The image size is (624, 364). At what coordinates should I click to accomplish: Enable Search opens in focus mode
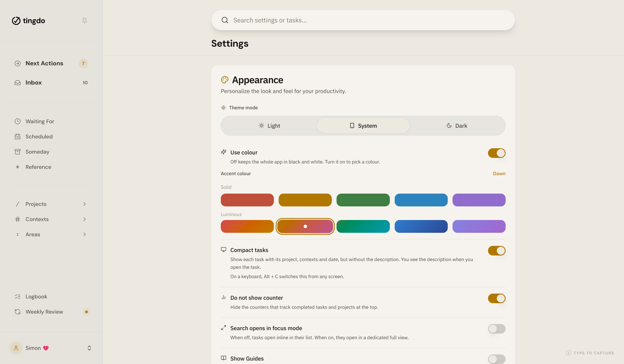click(x=497, y=329)
